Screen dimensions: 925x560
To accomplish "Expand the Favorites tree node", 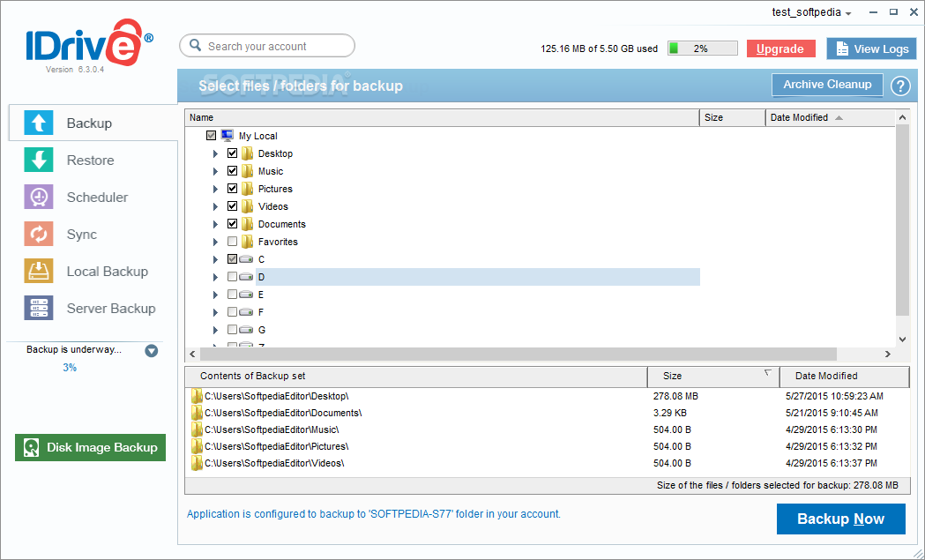I will point(216,242).
